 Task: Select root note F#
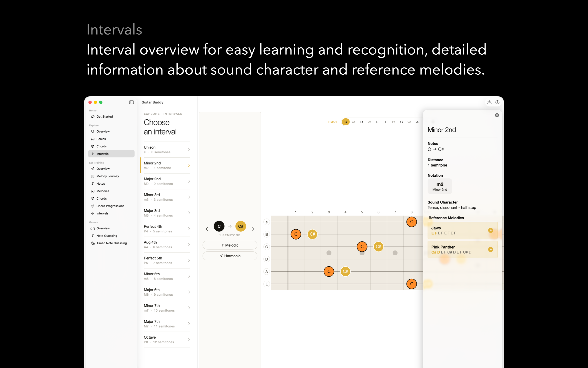393,122
